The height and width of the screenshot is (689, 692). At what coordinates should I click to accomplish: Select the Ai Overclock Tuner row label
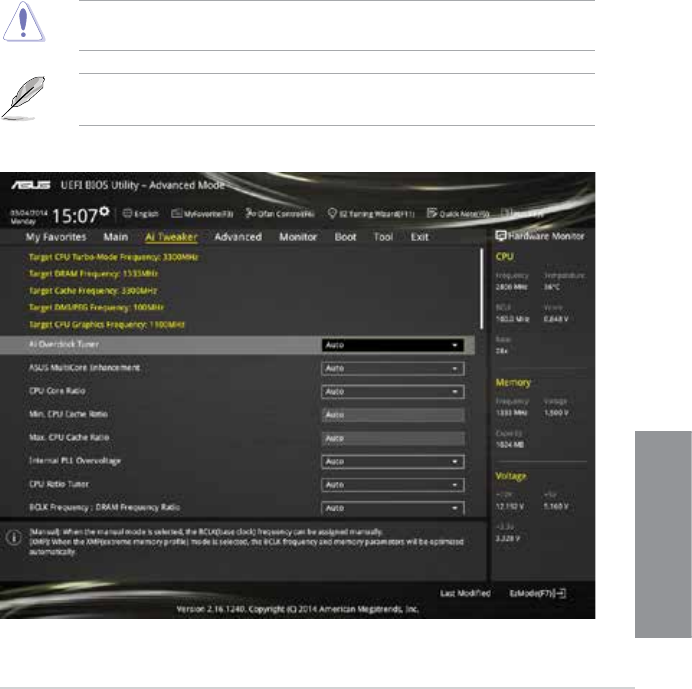(64, 344)
